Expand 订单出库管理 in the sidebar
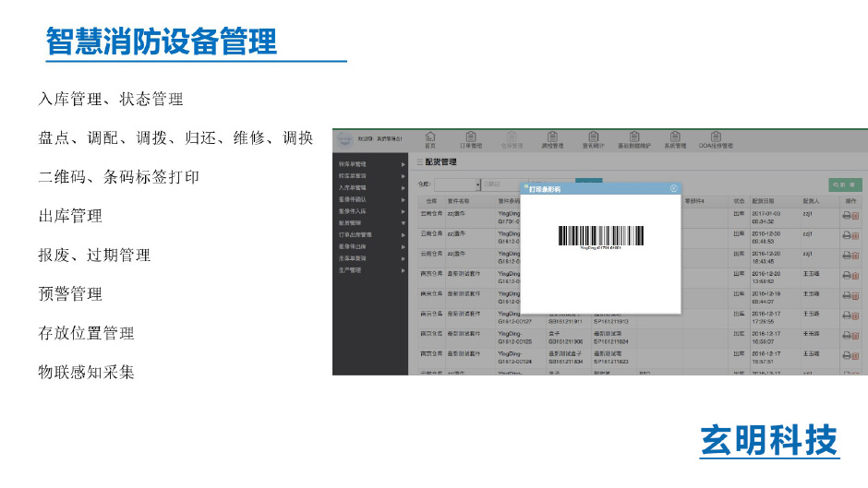 pos(369,235)
